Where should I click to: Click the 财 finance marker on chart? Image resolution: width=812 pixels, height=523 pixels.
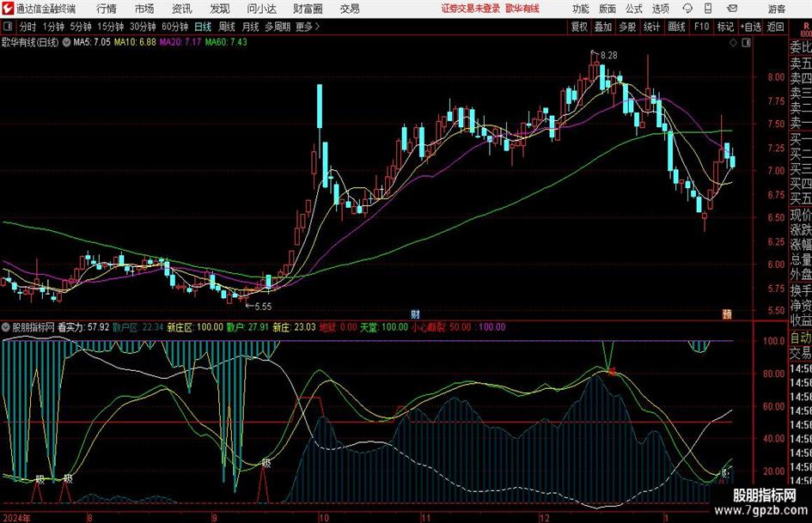tap(415, 313)
